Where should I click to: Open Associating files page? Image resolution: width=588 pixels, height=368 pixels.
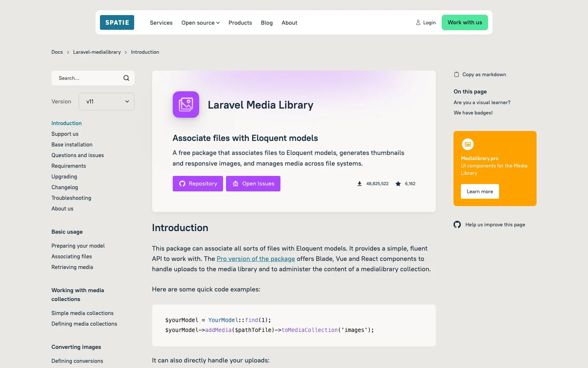[72, 256]
